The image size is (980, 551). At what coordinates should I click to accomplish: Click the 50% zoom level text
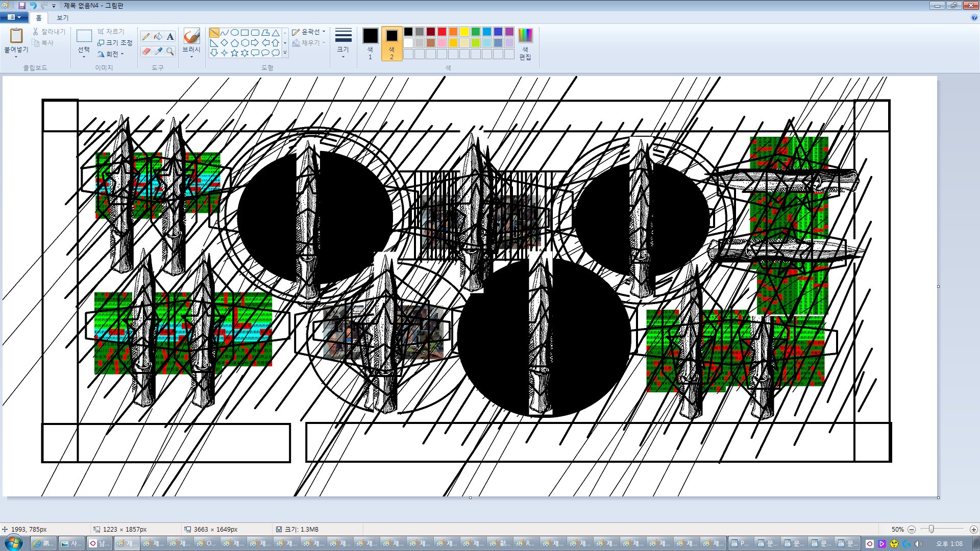898,530
